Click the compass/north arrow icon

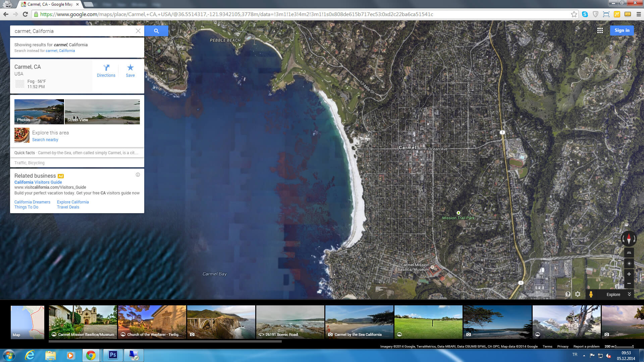(629, 239)
